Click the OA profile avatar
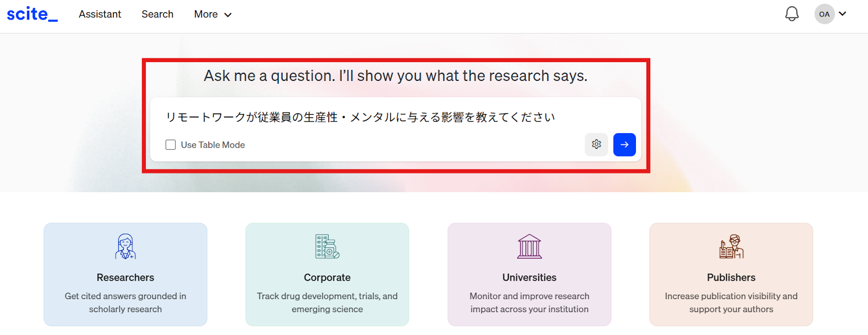The width and height of the screenshot is (868, 335). click(x=824, y=14)
